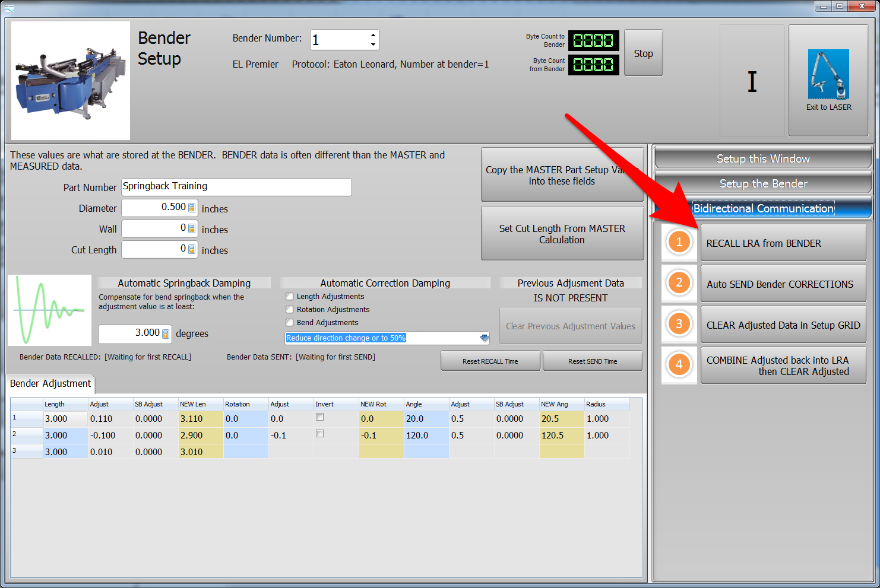Expand the Setup this Window section

[762, 158]
